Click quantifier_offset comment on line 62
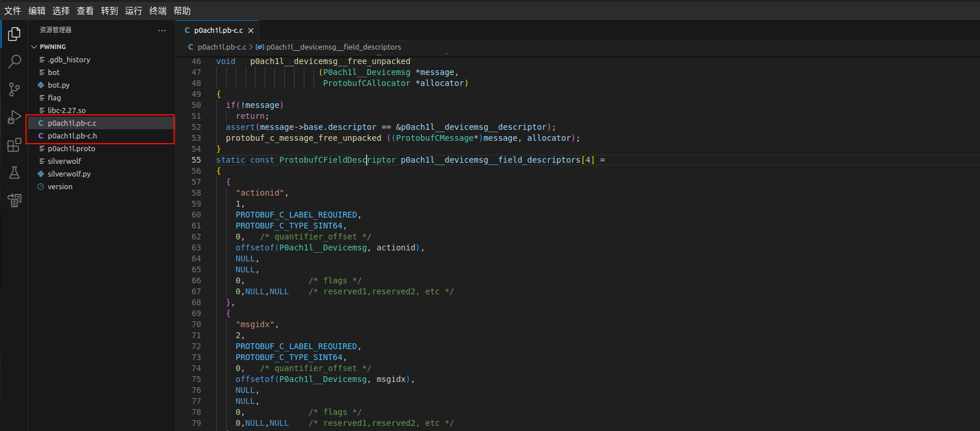The width and height of the screenshot is (980, 431). [x=316, y=237]
